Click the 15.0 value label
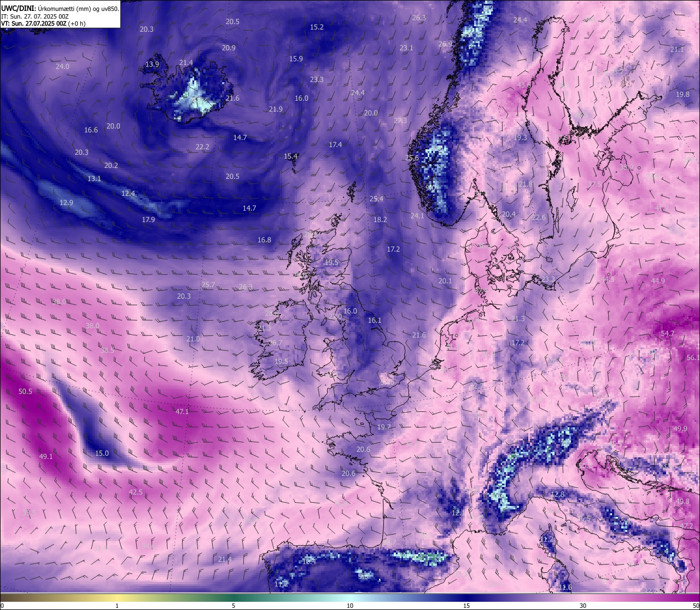700x610 pixels. pyautogui.click(x=102, y=453)
